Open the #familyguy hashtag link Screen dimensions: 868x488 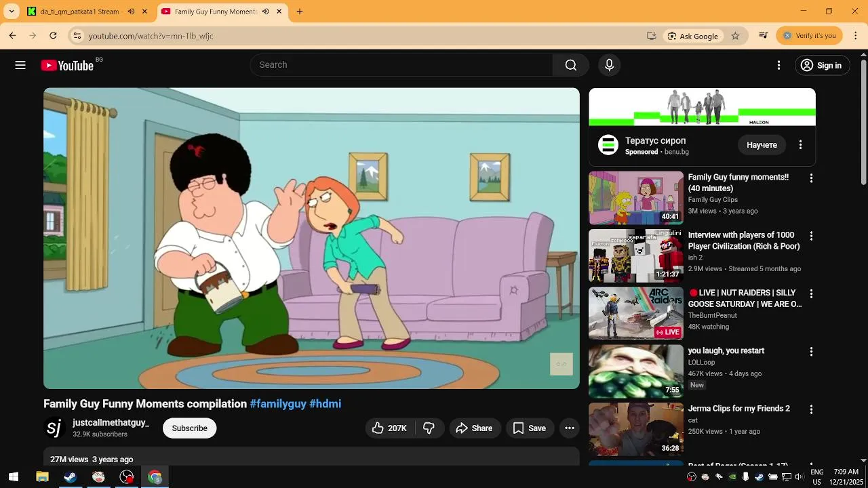(278, 404)
